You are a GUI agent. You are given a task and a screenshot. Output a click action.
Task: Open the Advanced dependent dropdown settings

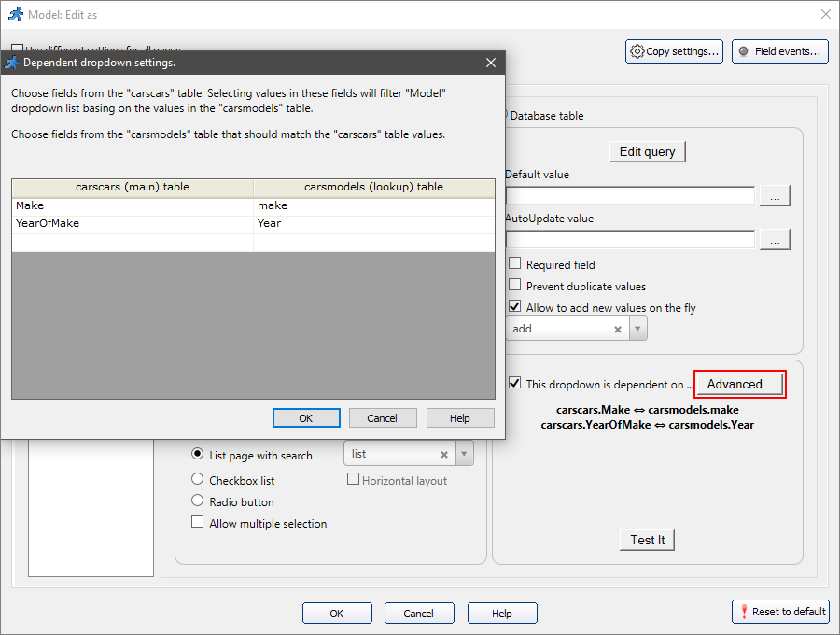point(739,384)
